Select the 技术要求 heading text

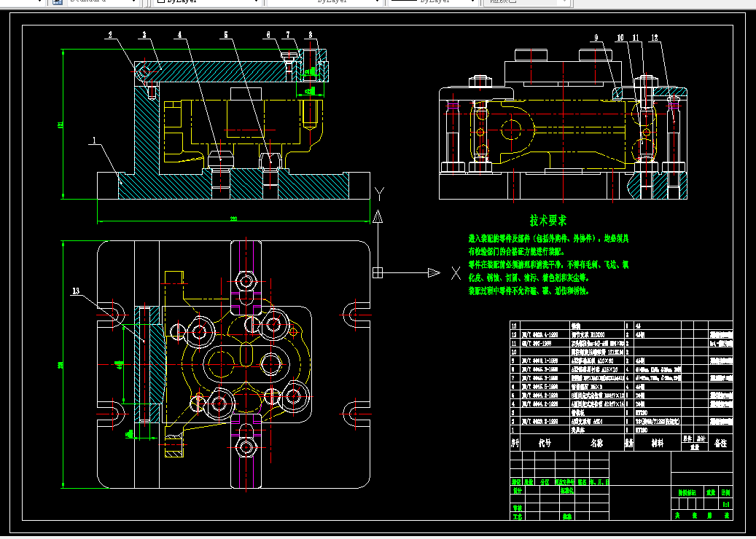pos(548,221)
